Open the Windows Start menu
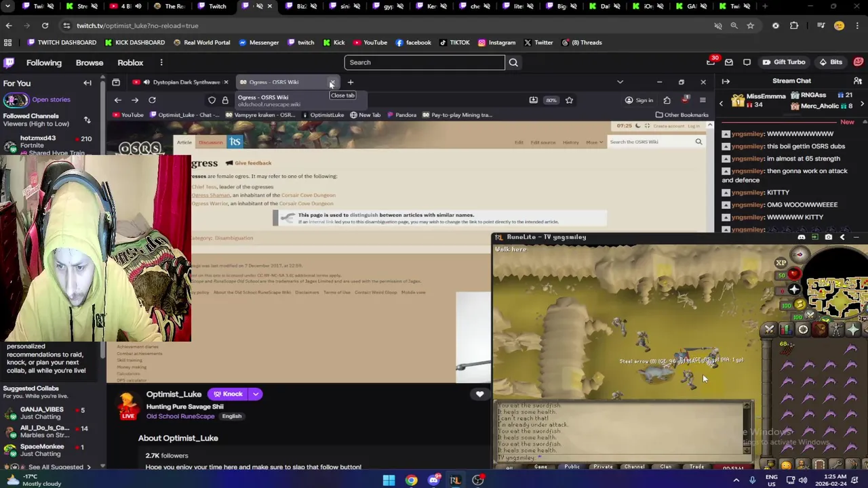868x488 pixels. [389, 481]
